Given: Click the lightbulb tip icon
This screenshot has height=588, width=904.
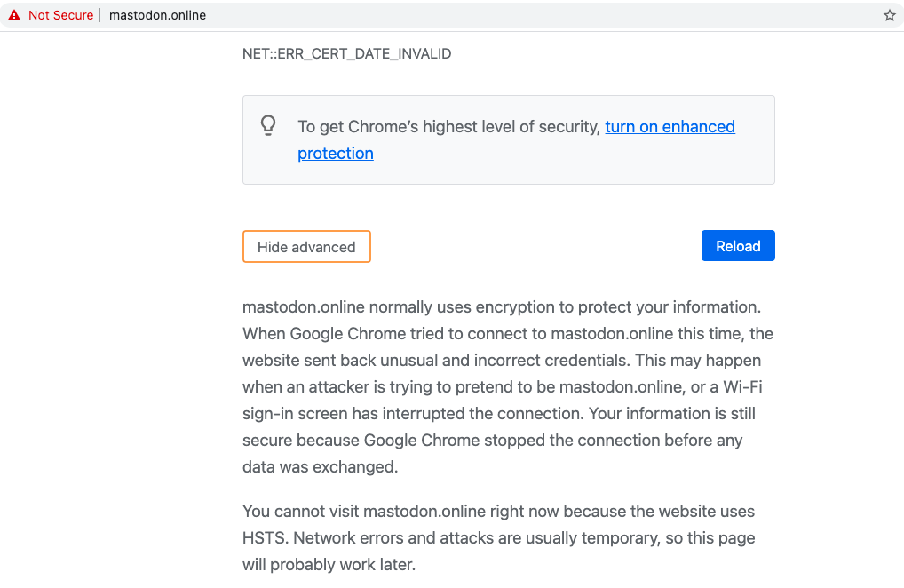Looking at the screenshot, I should 268,125.
